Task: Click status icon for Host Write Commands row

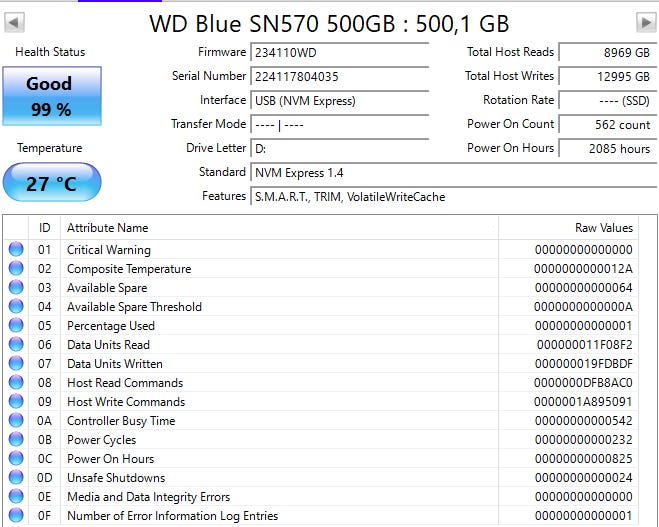Action: (16, 401)
